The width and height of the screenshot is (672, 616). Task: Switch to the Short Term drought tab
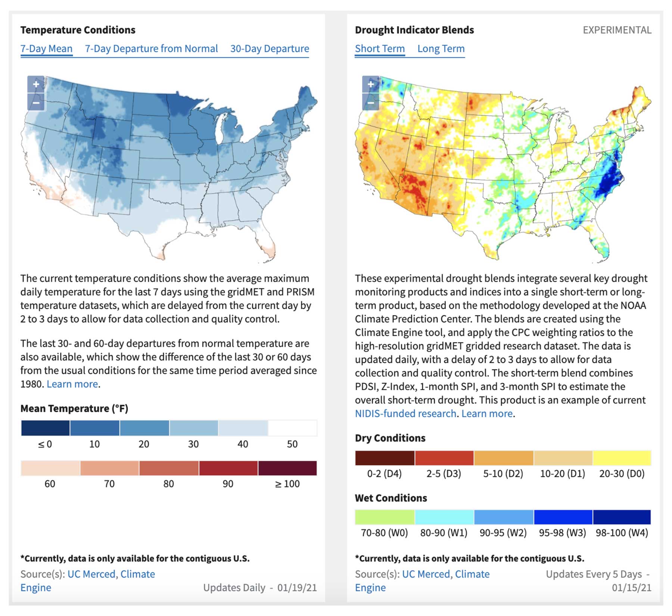click(380, 49)
